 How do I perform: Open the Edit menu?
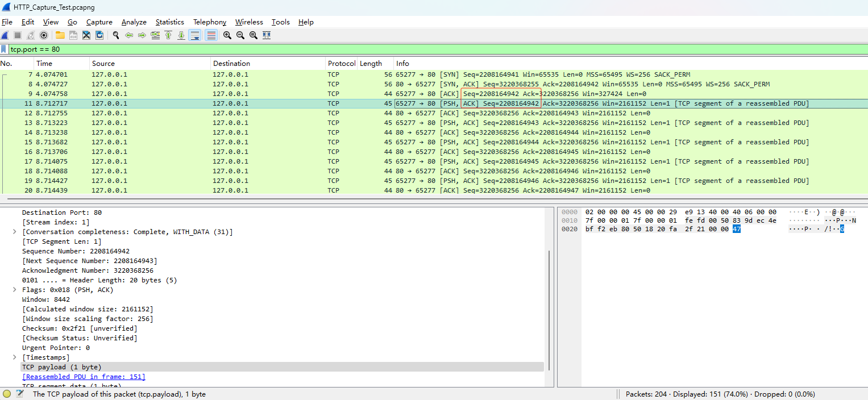[x=28, y=22]
